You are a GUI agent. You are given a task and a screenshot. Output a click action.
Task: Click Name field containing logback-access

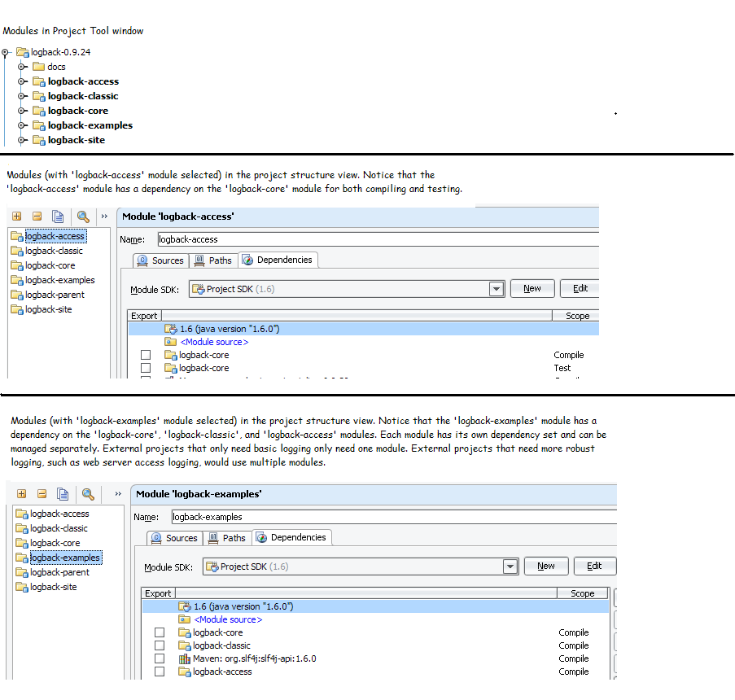coord(378,239)
